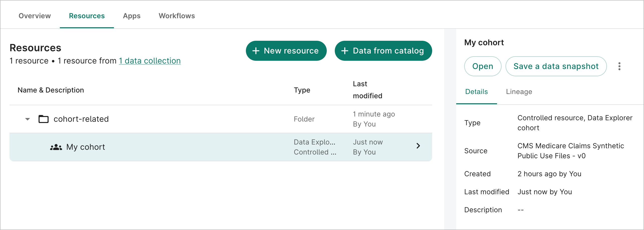
Task: Click Save a data snapshot
Action: tap(556, 66)
